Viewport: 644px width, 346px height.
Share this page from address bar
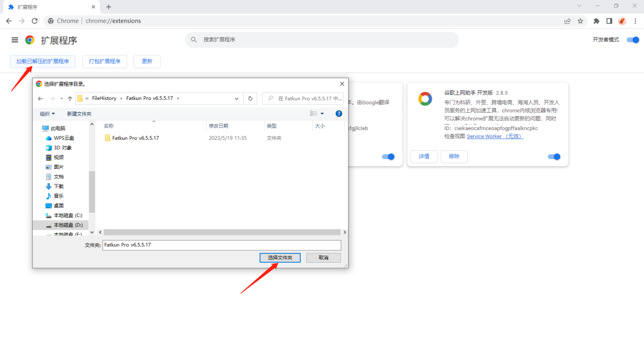567,21
